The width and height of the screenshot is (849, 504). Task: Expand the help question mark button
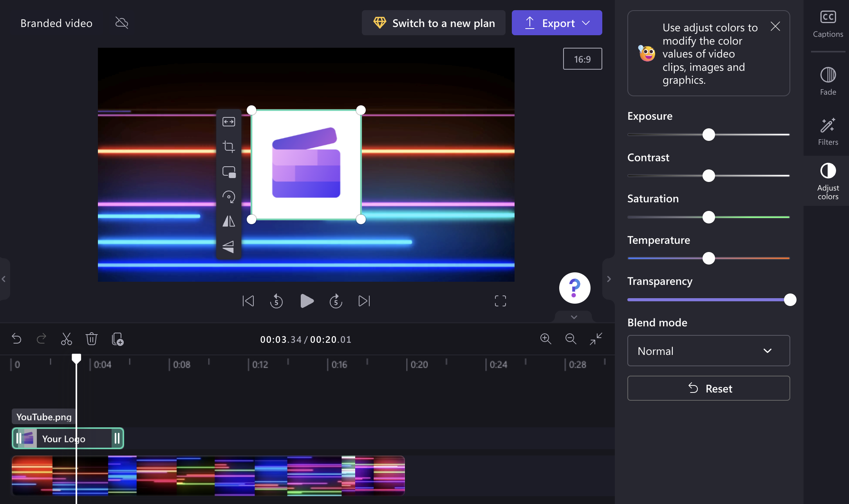pyautogui.click(x=574, y=287)
